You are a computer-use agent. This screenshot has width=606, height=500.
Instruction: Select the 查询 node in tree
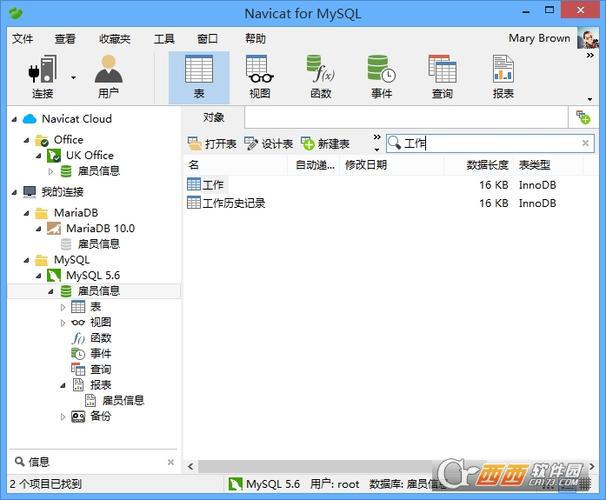100,369
